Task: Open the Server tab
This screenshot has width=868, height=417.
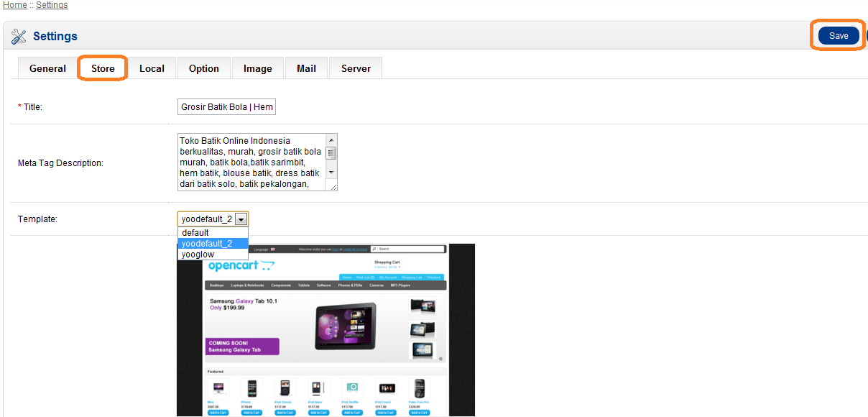Action: point(356,68)
